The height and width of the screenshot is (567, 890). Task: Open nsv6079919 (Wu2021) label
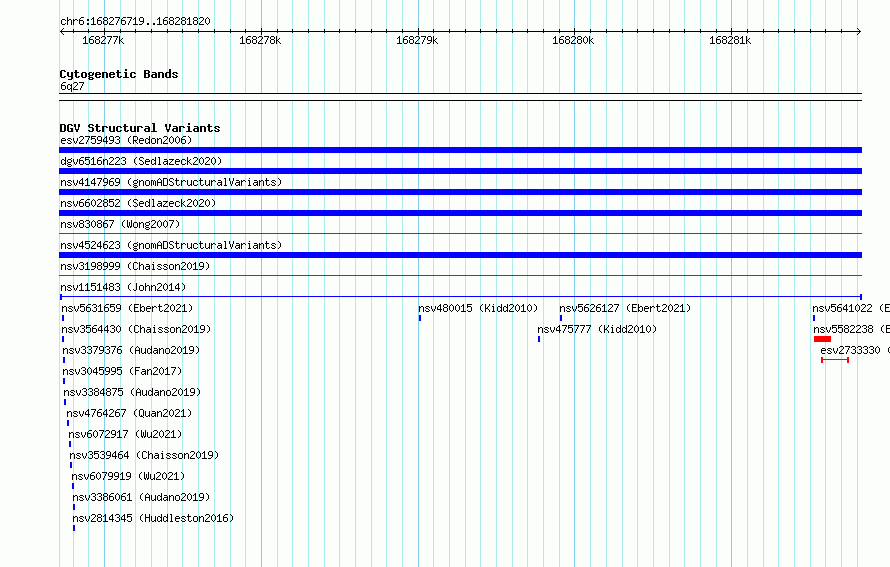coord(128,476)
